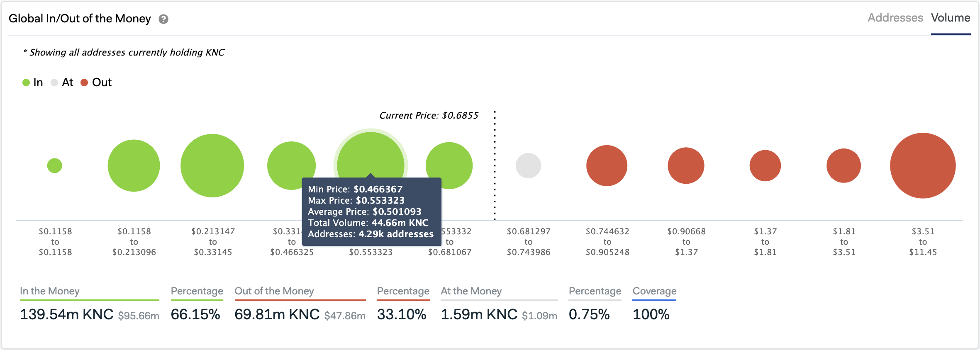Toggle the green In legend dot

point(26,83)
